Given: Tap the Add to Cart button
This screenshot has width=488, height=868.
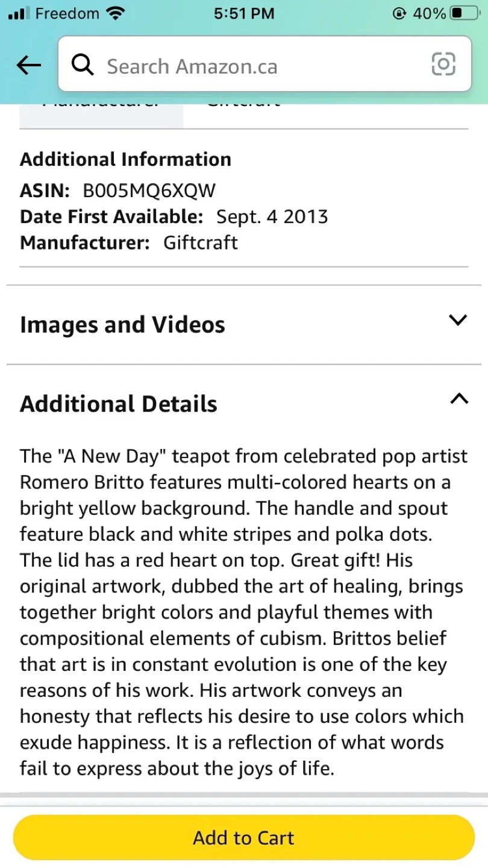Looking at the screenshot, I should (243, 837).
